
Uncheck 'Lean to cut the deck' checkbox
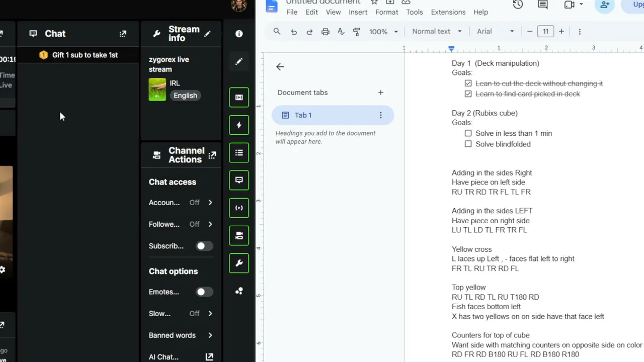(x=468, y=83)
